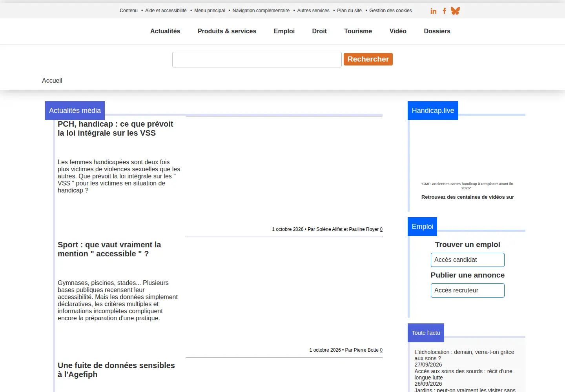Screen dimensions: 565x392
Task: Open the Agefiph data leak article
Action: [116, 370]
